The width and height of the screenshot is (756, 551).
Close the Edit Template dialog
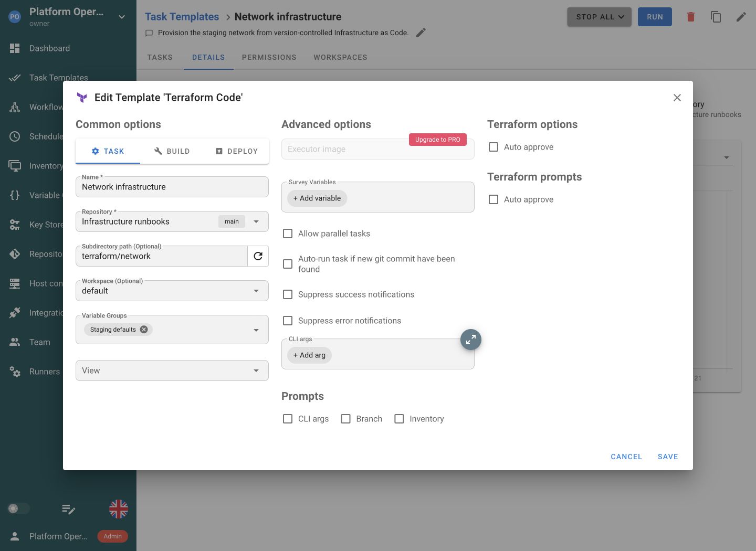coord(677,98)
